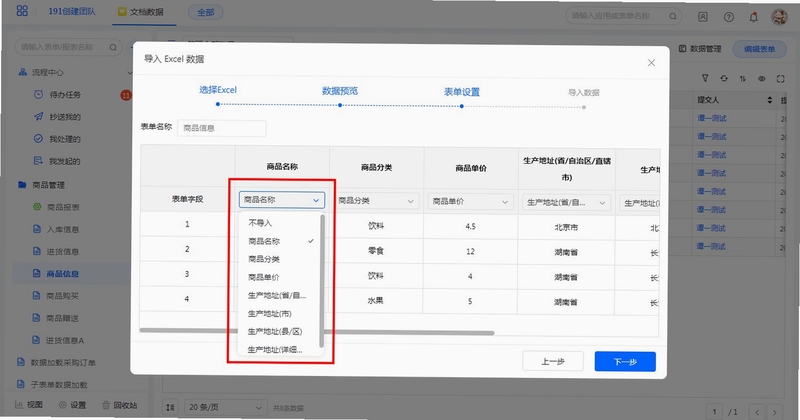The width and height of the screenshot is (800, 420).
Task: Click the user avatar in the top right
Action: tap(779, 17)
